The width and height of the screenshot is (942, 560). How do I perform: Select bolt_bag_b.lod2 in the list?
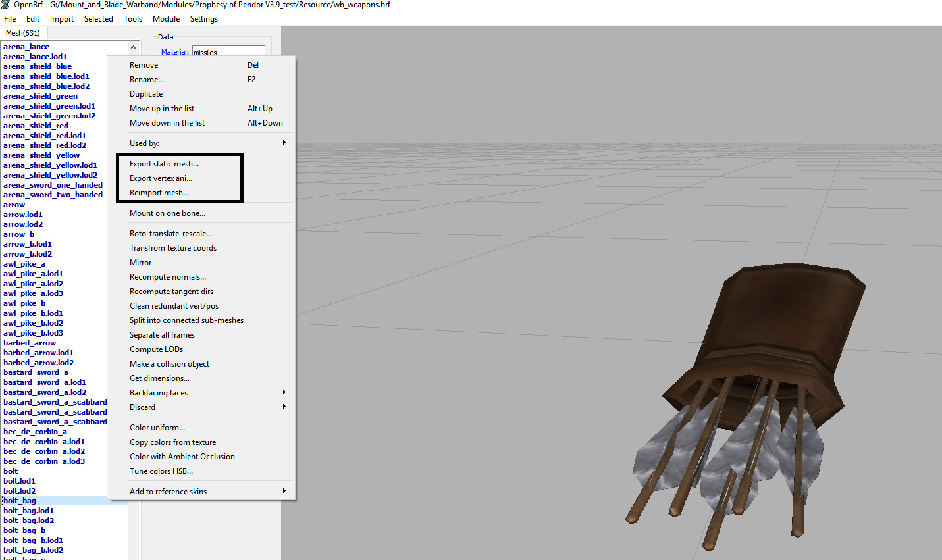[x=33, y=550]
